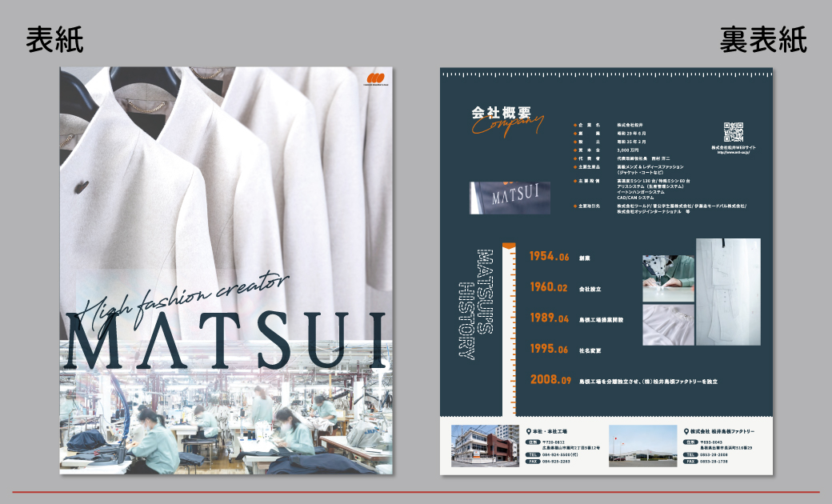Click the MATSUI signboard photo
This screenshot has width=832, height=504.
[510, 198]
